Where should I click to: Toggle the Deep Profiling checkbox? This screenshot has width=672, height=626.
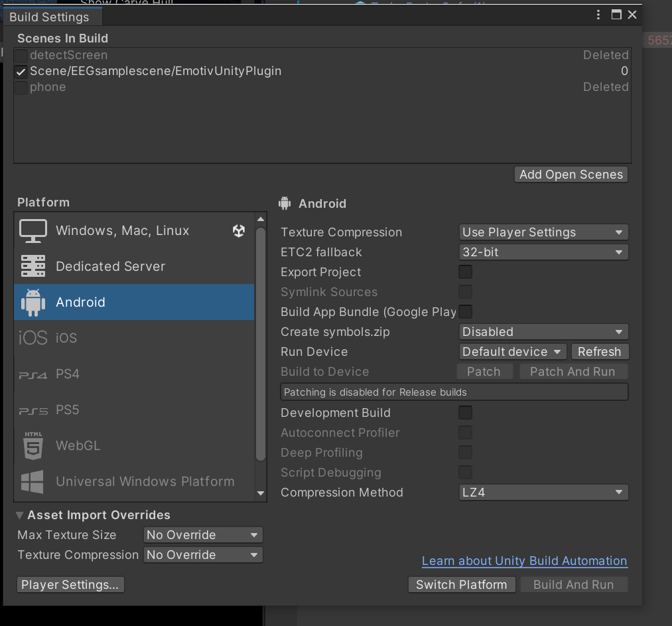(x=466, y=452)
